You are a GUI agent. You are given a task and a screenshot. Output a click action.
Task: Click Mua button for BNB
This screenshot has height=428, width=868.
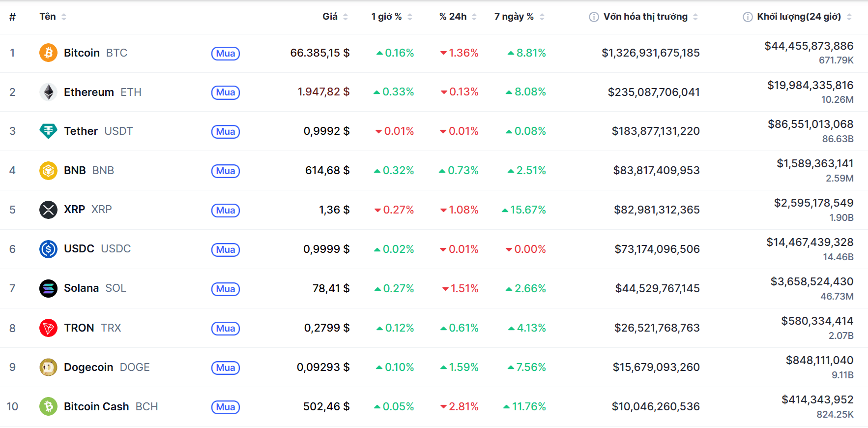coord(226,171)
